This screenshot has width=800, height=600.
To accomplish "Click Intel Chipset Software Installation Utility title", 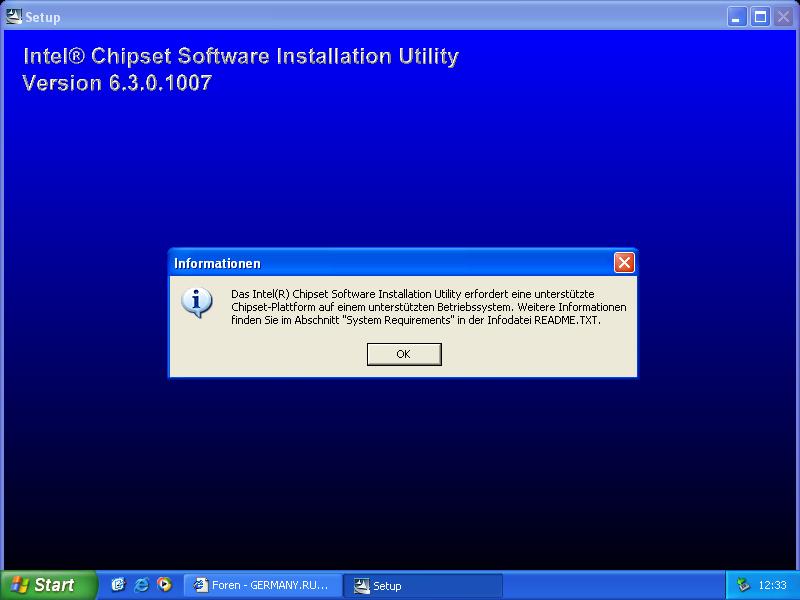I will click(x=241, y=56).
